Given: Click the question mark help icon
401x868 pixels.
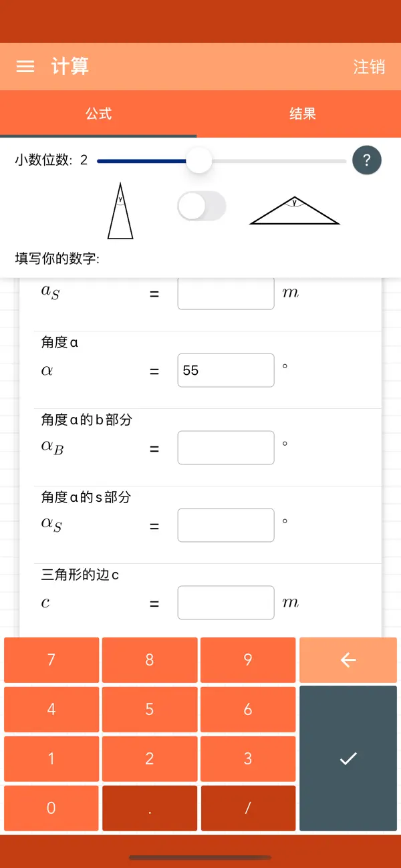Looking at the screenshot, I should pyautogui.click(x=366, y=160).
